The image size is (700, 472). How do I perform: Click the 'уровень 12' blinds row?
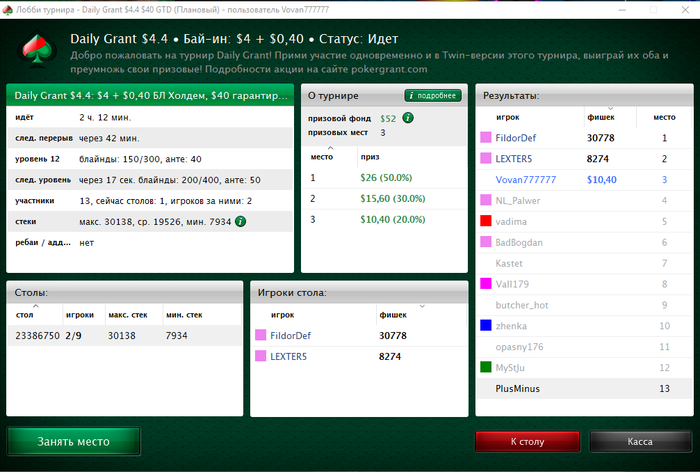[x=150, y=159]
